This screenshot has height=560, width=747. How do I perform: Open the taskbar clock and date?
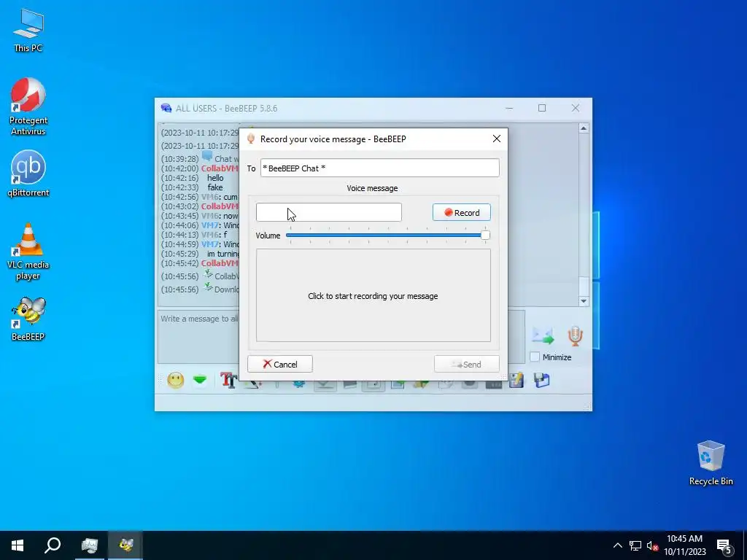(x=684, y=545)
